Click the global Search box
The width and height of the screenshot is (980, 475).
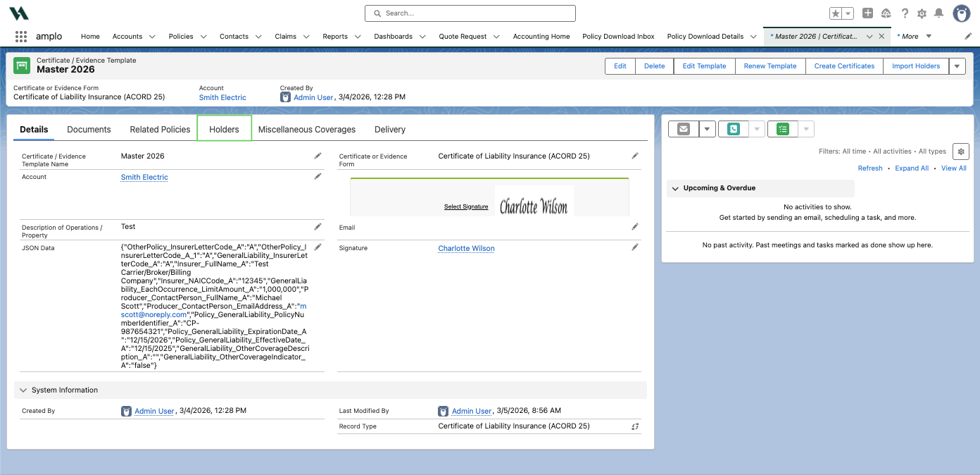click(470, 13)
